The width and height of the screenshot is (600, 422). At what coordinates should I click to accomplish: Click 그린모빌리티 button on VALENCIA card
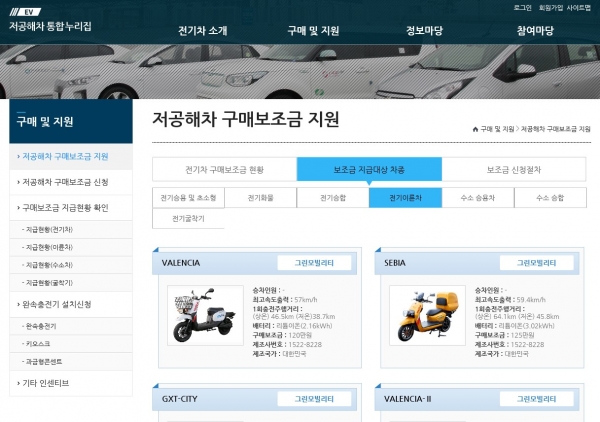[313, 262]
